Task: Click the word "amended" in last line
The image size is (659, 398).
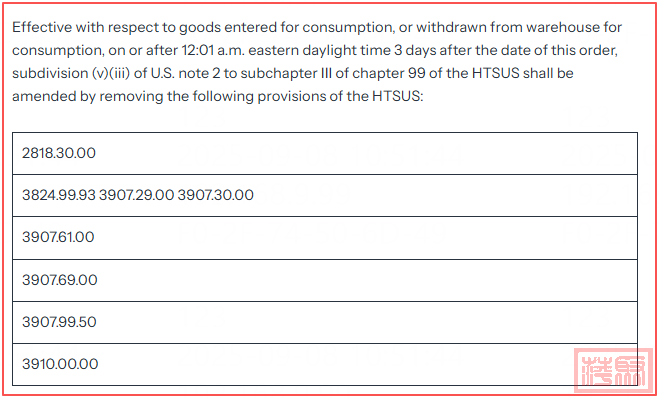Action: click(44, 97)
